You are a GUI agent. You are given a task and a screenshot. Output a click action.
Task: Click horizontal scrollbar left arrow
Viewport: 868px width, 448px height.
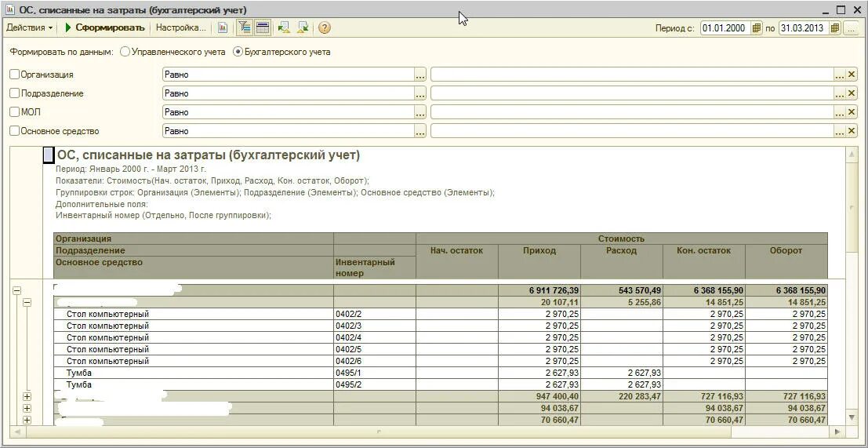point(17,431)
